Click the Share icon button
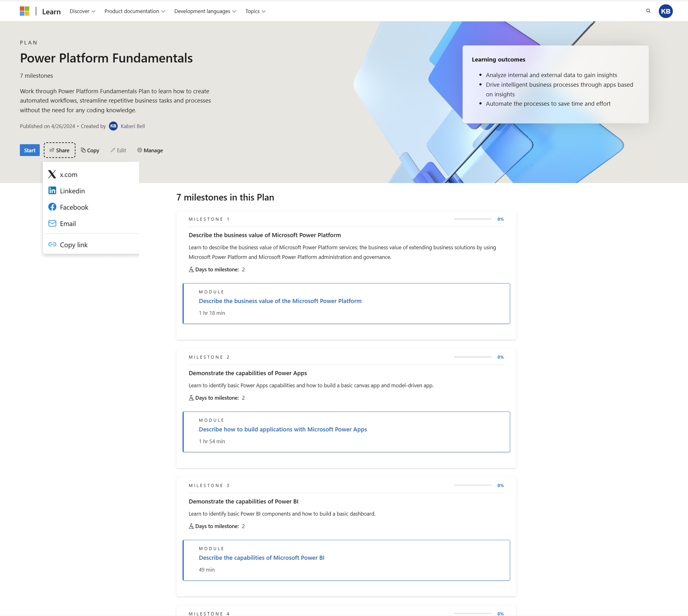The image size is (688, 616). [x=59, y=150]
